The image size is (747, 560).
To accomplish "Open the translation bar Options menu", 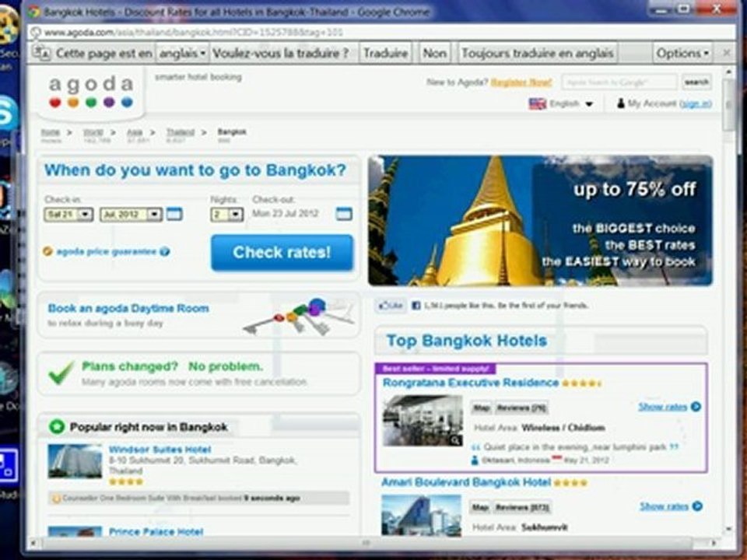I will pos(682,53).
